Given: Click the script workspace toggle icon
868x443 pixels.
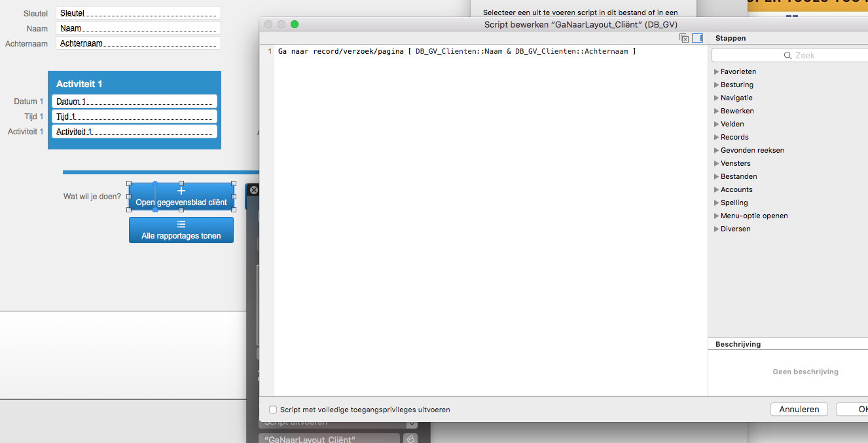Looking at the screenshot, I should pyautogui.click(x=684, y=38).
